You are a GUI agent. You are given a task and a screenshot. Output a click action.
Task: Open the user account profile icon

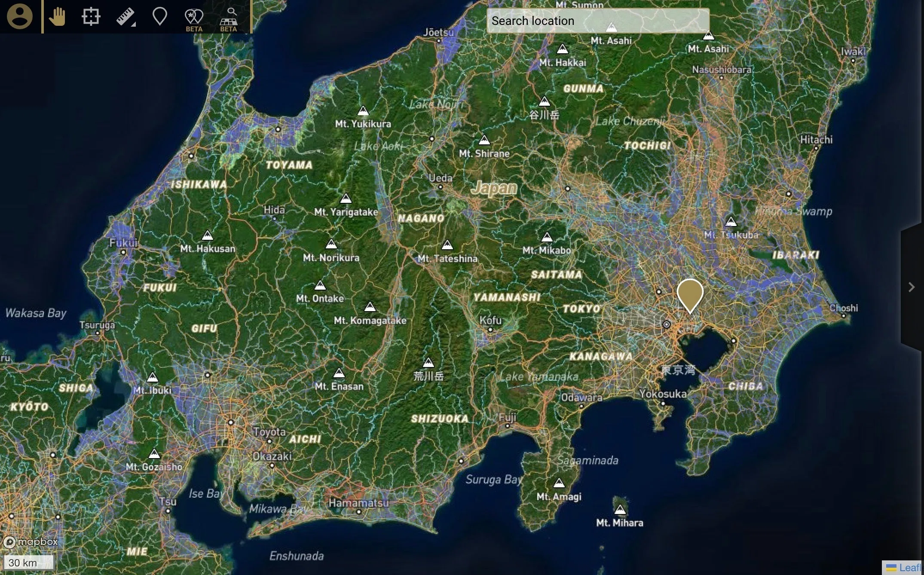pyautogui.click(x=20, y=16)
